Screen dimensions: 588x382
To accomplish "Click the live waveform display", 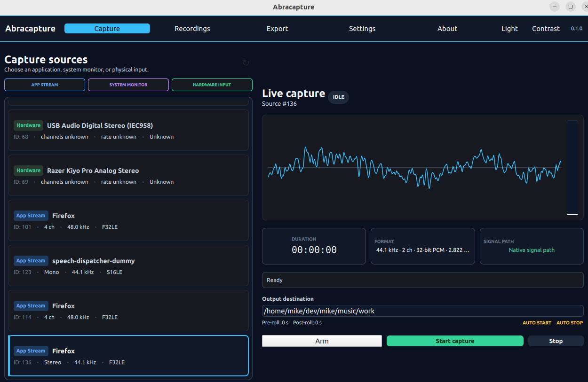I will 414,168.
